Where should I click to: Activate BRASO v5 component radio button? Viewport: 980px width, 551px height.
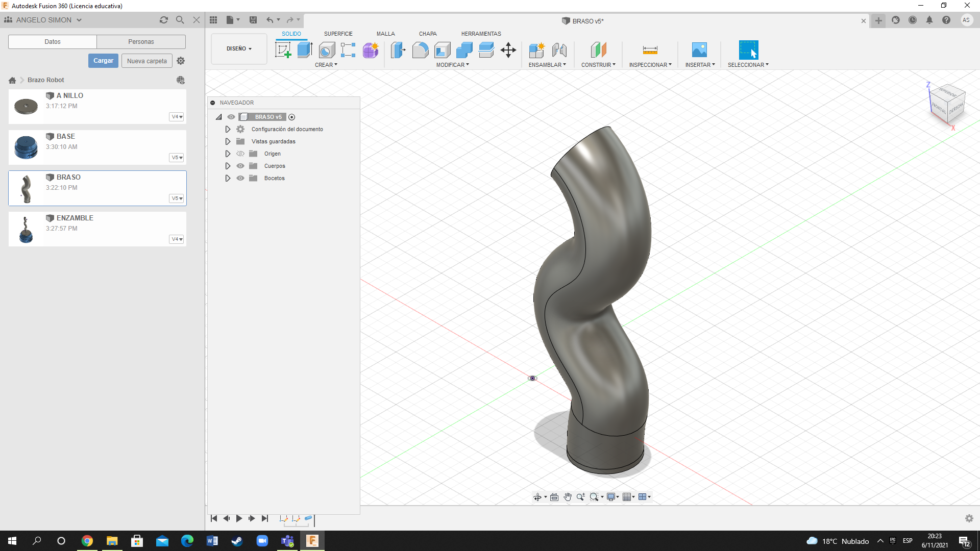click(x=292, y=117)
